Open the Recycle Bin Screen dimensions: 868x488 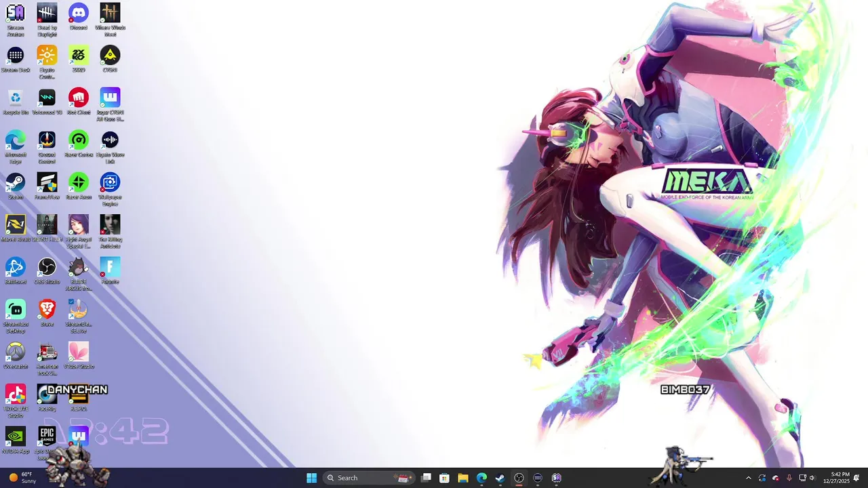15,101
